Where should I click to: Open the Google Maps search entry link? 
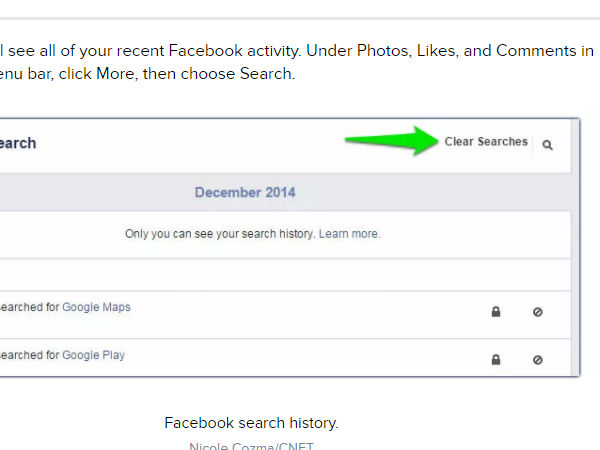click(x=96, y=307)
